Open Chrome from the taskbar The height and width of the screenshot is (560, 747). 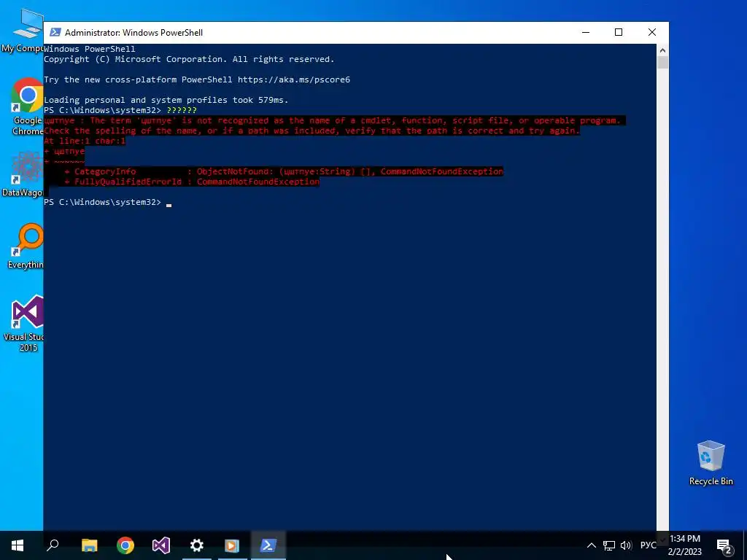tap(125, 545)
